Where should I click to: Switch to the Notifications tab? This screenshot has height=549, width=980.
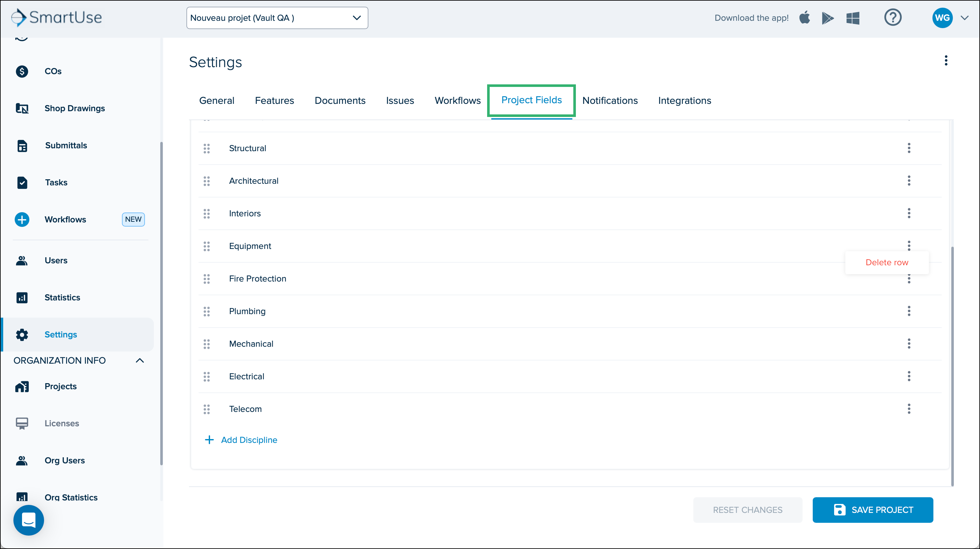point(610,101)
